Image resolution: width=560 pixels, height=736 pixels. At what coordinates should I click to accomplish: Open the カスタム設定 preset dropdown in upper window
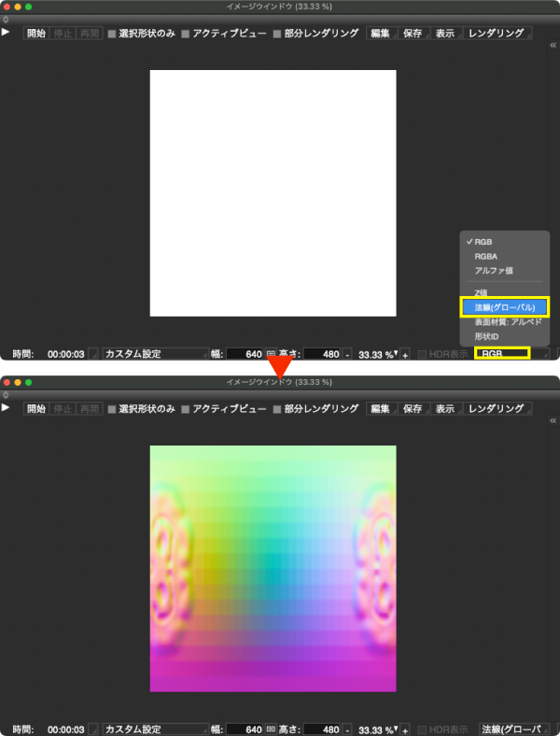pyautogui.click(x=154, y=354)
